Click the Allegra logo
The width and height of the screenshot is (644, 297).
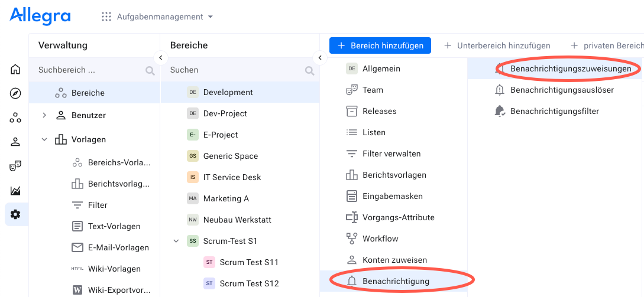(40, 16)
